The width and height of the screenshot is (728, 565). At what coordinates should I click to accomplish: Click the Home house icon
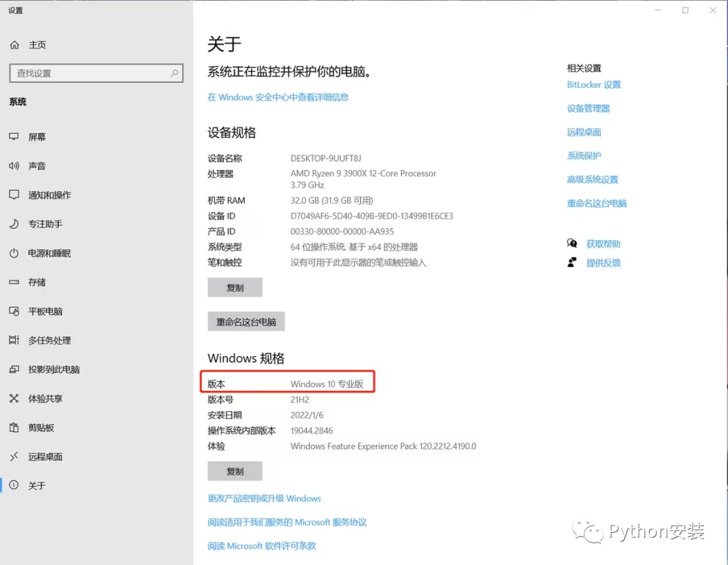tap(14, 45)
